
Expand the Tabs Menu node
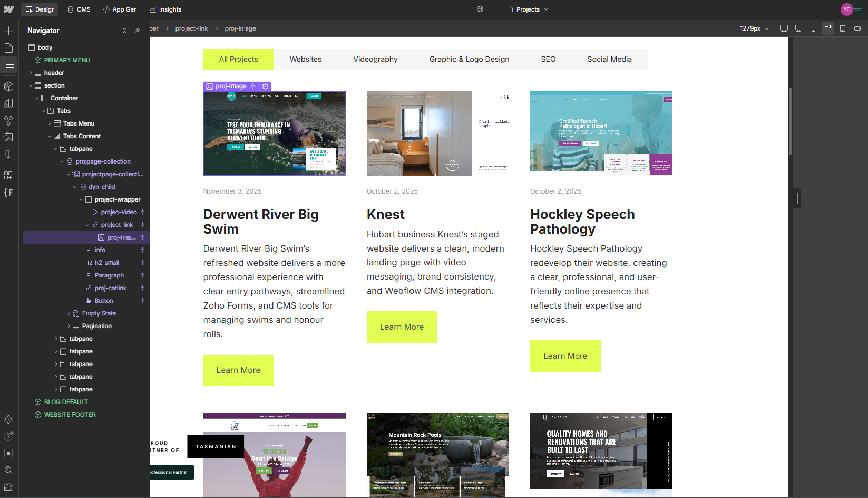pyautogui.click(x=50, y=123)
